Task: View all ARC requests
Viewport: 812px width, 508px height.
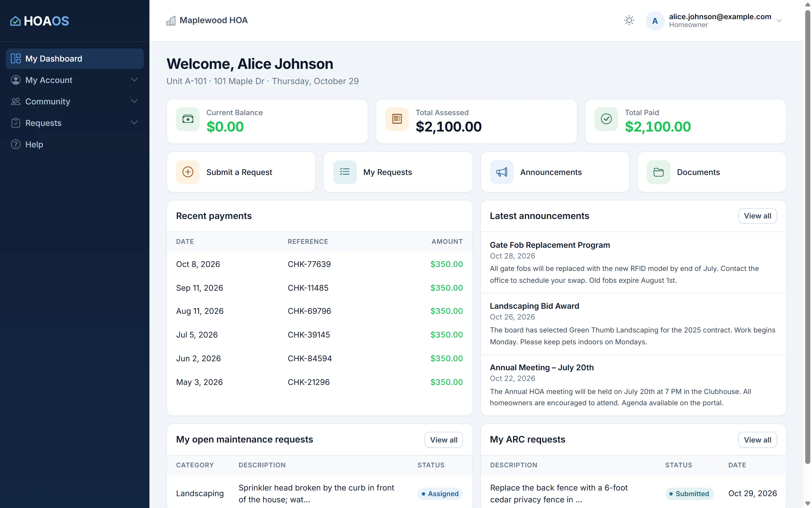Action: pos(757,440)
